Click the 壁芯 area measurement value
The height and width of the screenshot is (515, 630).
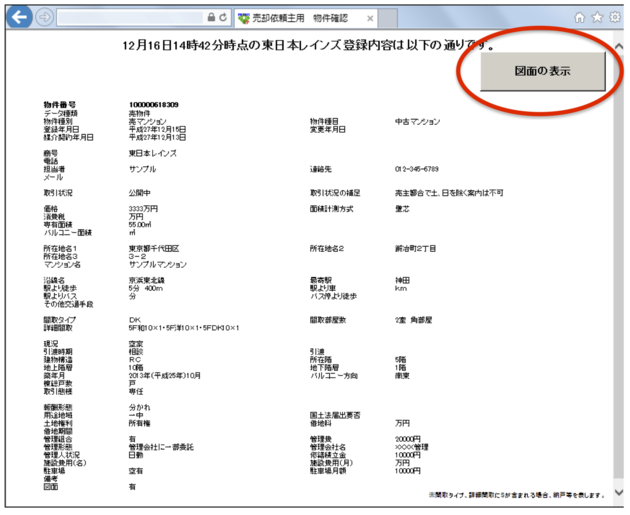point(402,209)
